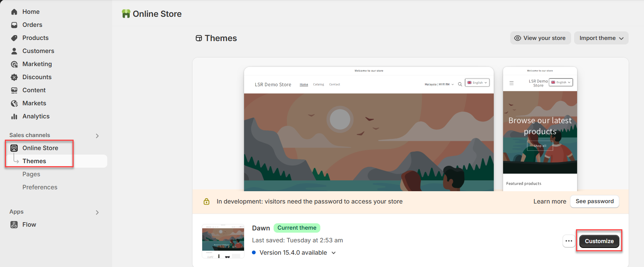Open the three-dot menu for Dawn theme
644x267 pixels.
[x=569, y=241]
